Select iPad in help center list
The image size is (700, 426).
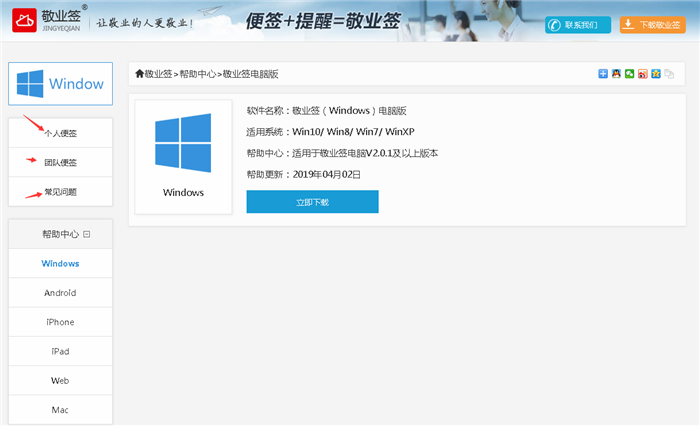pyautogui.click(x=60, y=351)
